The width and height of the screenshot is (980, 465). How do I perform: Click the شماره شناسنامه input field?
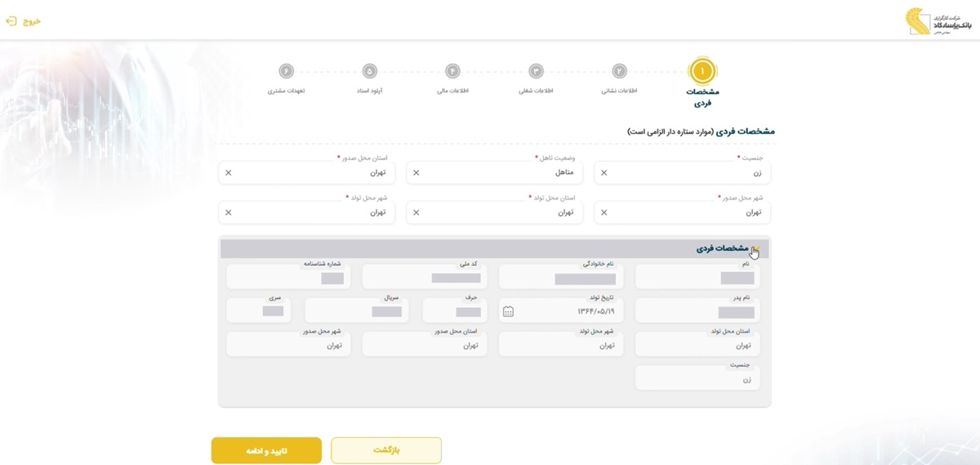[x=288, y=277]
